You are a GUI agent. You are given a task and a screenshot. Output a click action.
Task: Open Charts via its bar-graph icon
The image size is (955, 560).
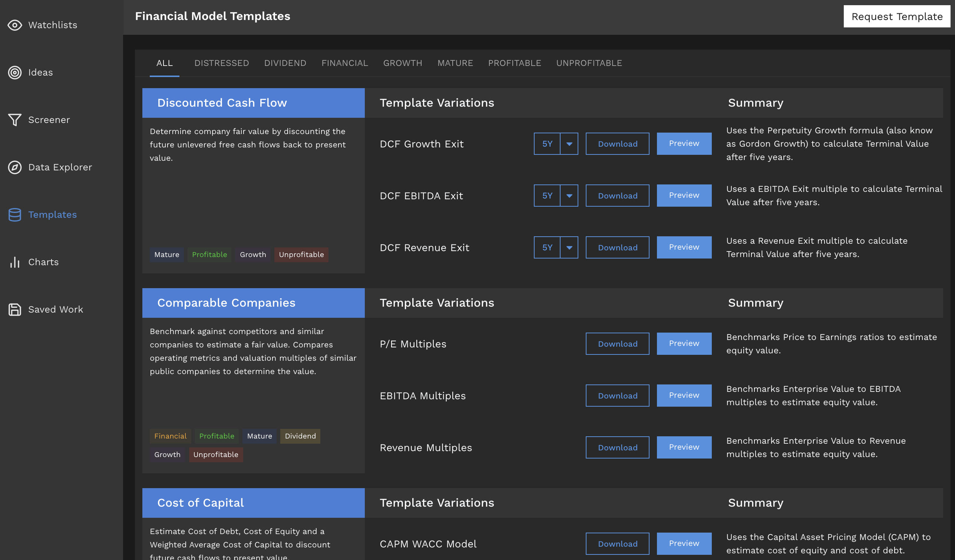click(15, 262)
